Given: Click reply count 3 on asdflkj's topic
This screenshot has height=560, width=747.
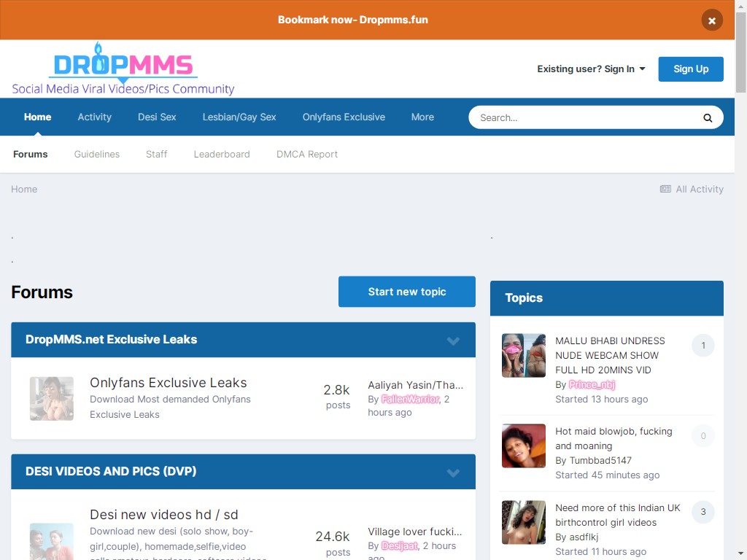Looking at the screenshot, I should click(x=703, y=512).
